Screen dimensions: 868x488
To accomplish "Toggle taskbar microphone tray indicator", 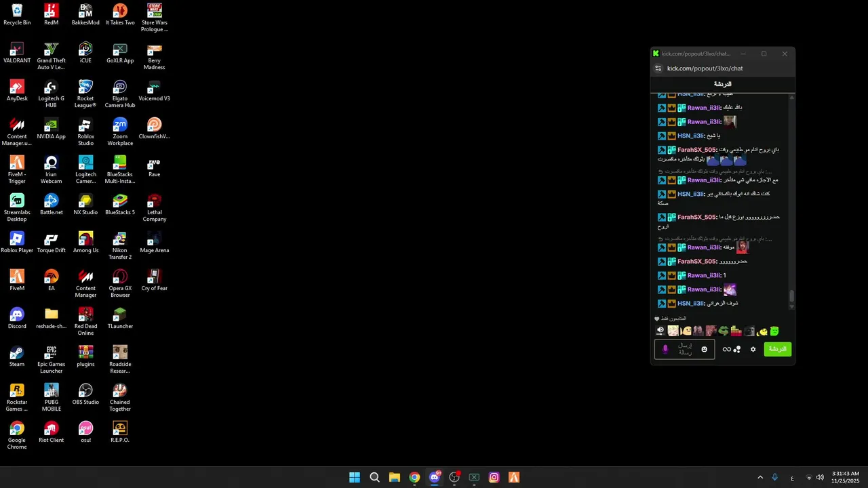I will [774, 477].
